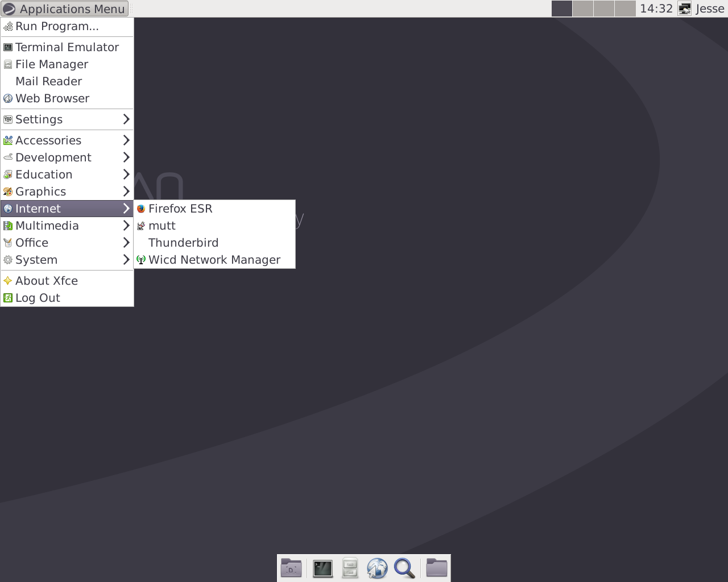
Task: Expand the Development submenu arrow
Action: pos(126,157)
